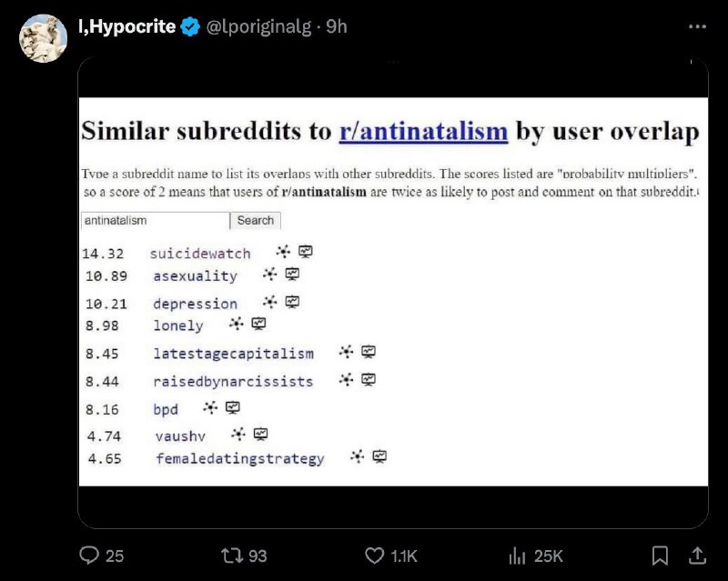Open the raisedbynarcissists subreddit link

click(x=233, y=382)
